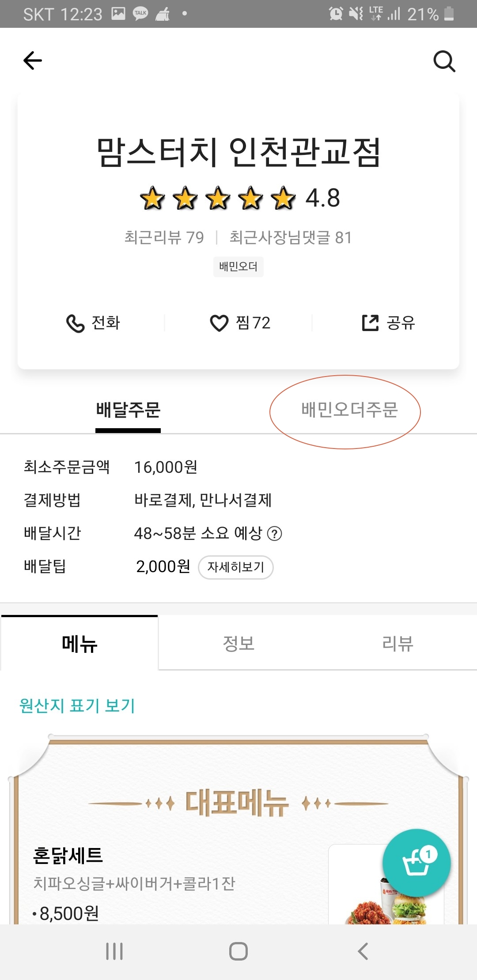Viewport: 477px width, 980px height.
Task: Select the 메뉴 tab
Action: pos(79,643)
